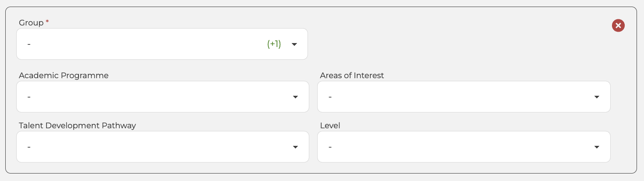Screen dimensions: 644x181
Task: Open the Group select box
Action: coord(145,44)
